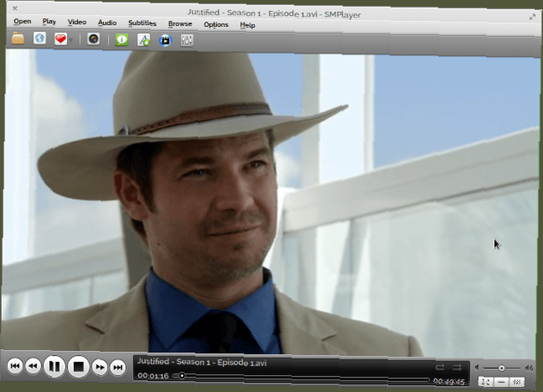Open the Browse menu
The height and width of the screenshot is (392, 543).
coord(180,24)
